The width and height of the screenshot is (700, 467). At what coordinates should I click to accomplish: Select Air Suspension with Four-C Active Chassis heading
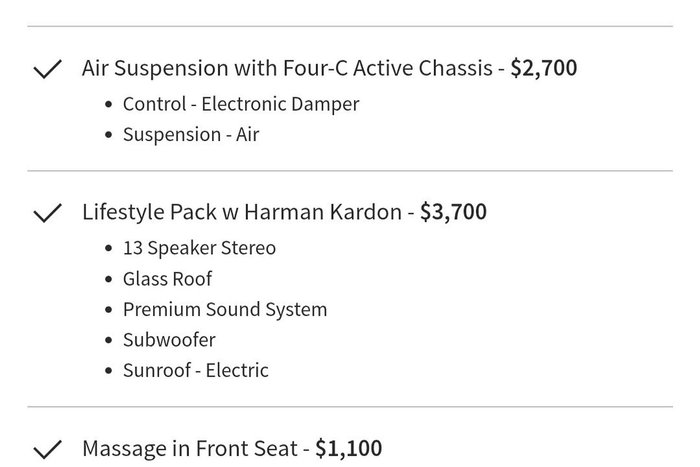point(287,68)
